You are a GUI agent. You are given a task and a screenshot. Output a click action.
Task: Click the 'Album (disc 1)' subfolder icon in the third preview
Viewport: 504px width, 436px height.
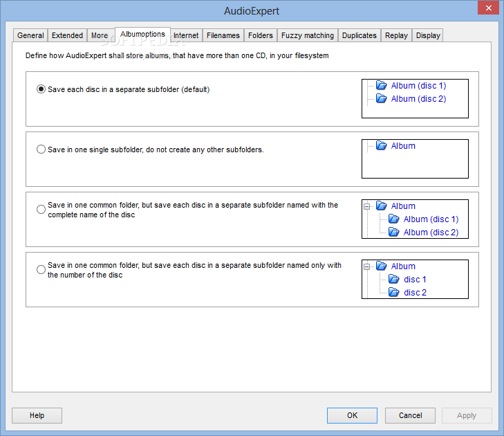pos(394,219)
